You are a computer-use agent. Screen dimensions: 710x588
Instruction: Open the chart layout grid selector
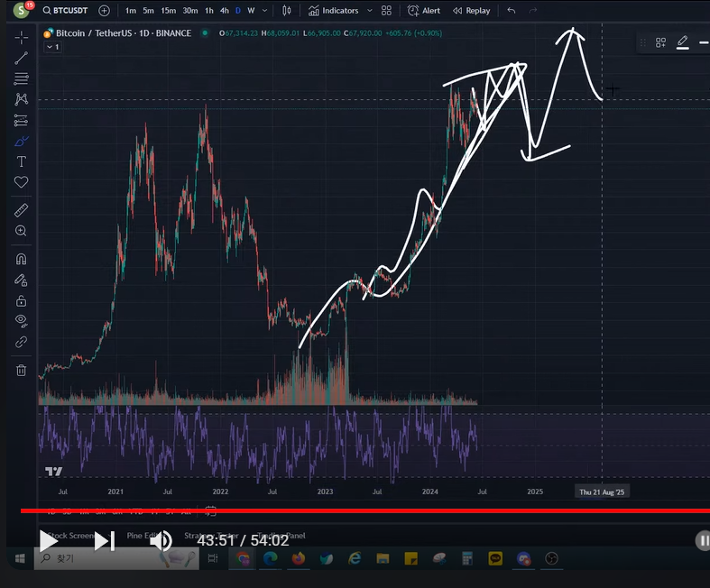[386, 11]
